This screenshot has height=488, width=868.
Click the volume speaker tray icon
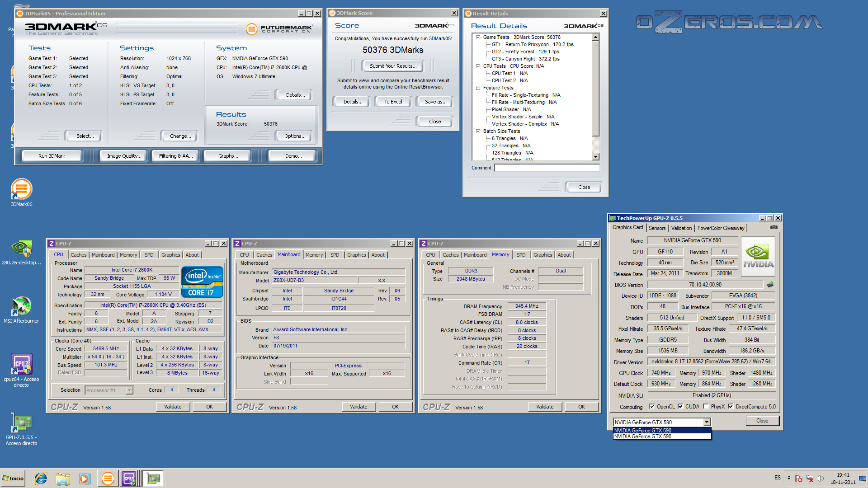point(821,479)
